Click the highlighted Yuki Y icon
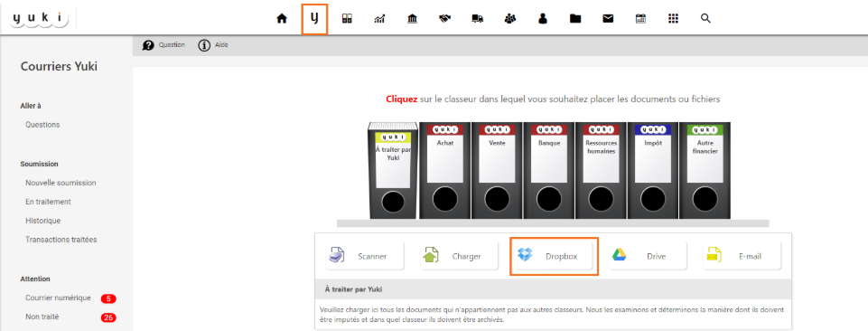868x331 pixels. [314, 19]
